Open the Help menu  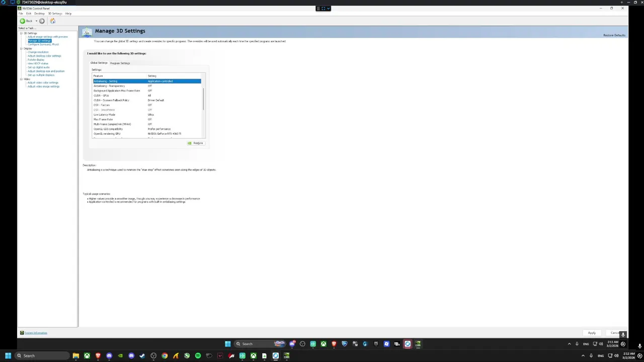(x=68, y=14)
